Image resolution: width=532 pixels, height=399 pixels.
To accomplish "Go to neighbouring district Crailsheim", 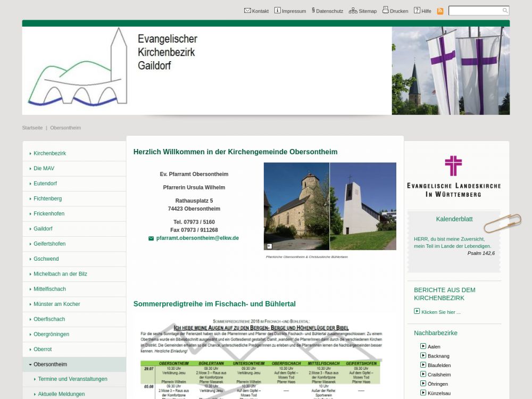I will coord(439,375).
